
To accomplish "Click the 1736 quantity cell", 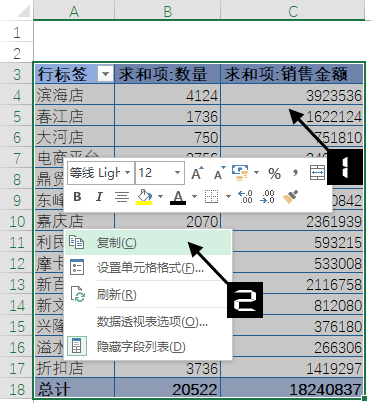I will tap(167, 116).
